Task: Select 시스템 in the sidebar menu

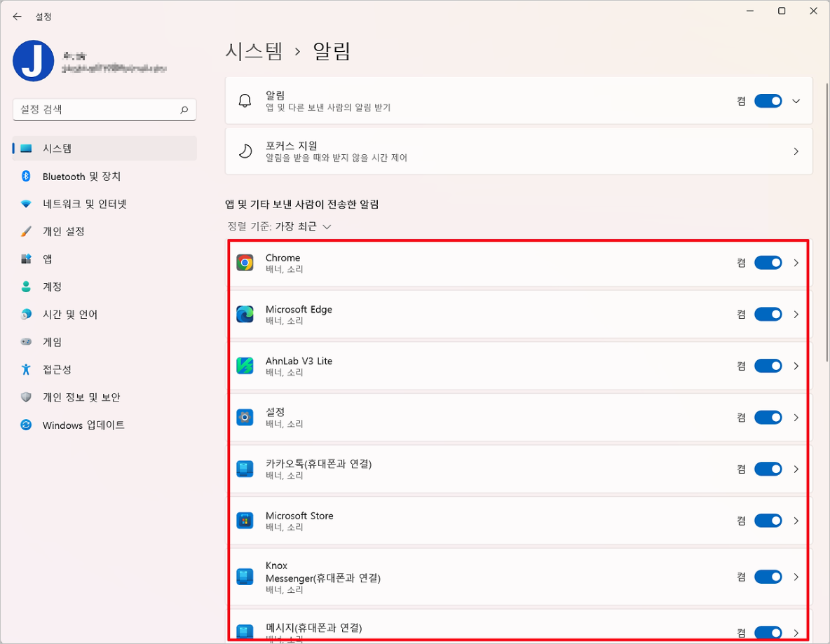Action: [x=53, y=149]
